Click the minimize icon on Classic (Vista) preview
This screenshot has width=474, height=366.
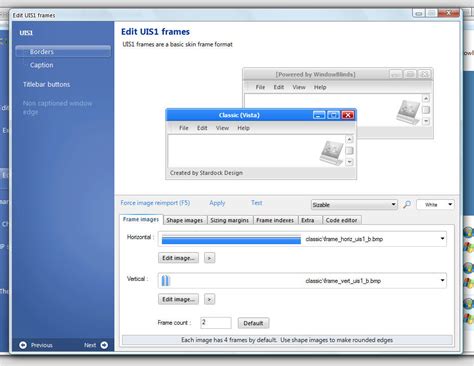coord(319,115)
